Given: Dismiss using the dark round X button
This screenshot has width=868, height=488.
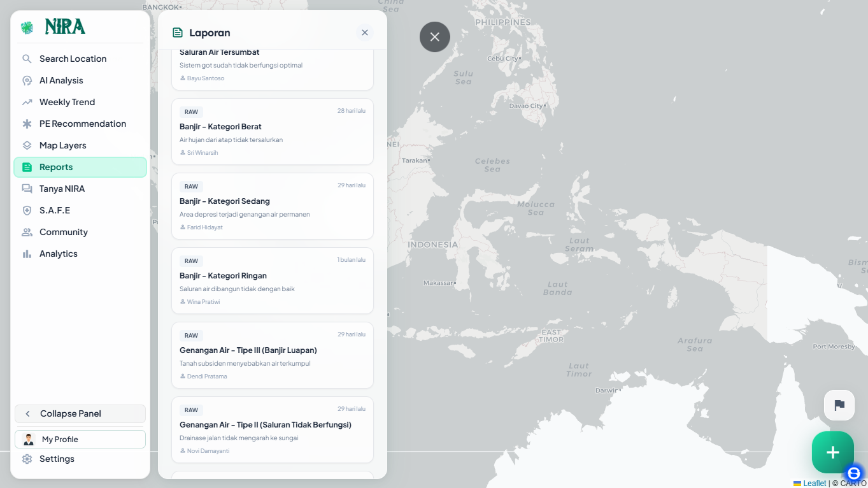Looking at the screenshot, I should point(435,37).
